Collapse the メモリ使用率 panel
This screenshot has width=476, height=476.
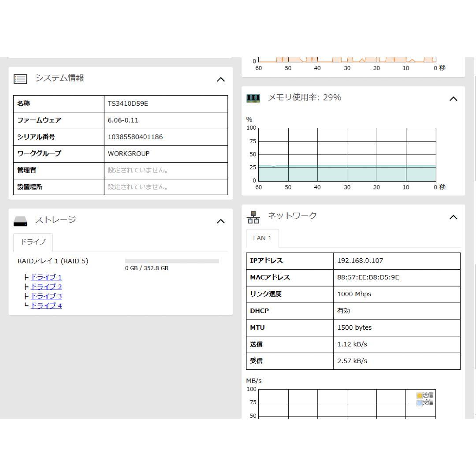point(454,99)
